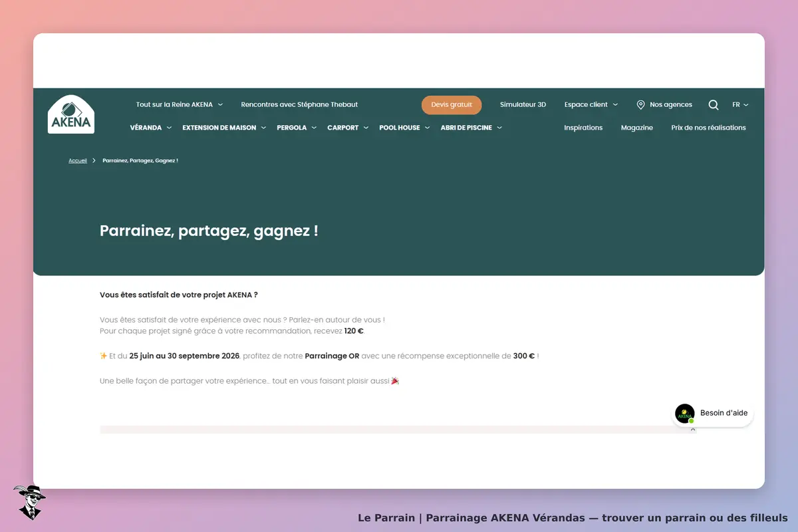This screenshot has width=798, height=532.
Task: Expand the CARPORT menu chevron
Action: (x=366, y=128)
